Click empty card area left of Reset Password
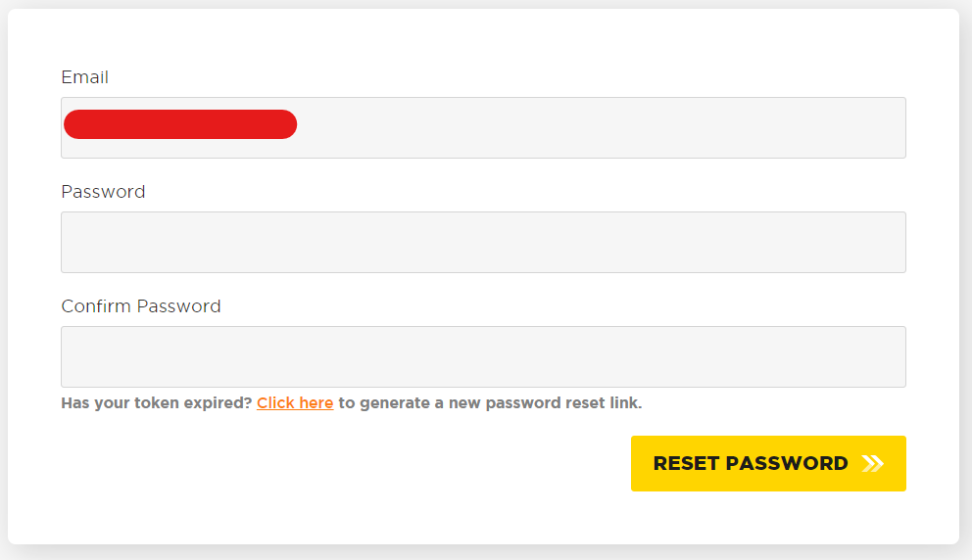The height and width of the screenshot is (560, 972). point(341,463)
